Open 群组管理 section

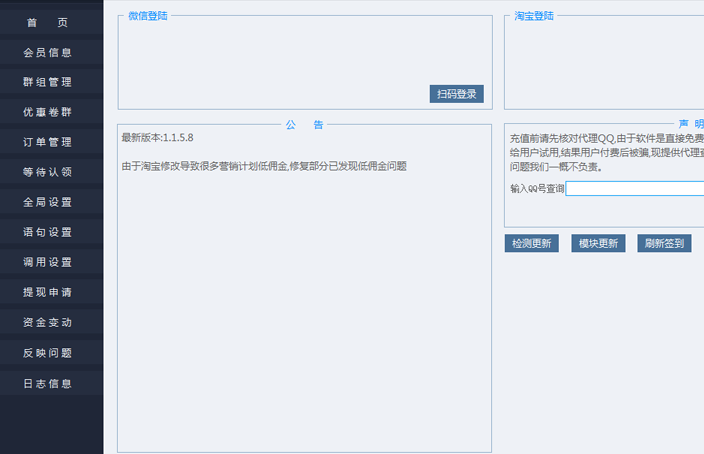(x=48, y=82)
